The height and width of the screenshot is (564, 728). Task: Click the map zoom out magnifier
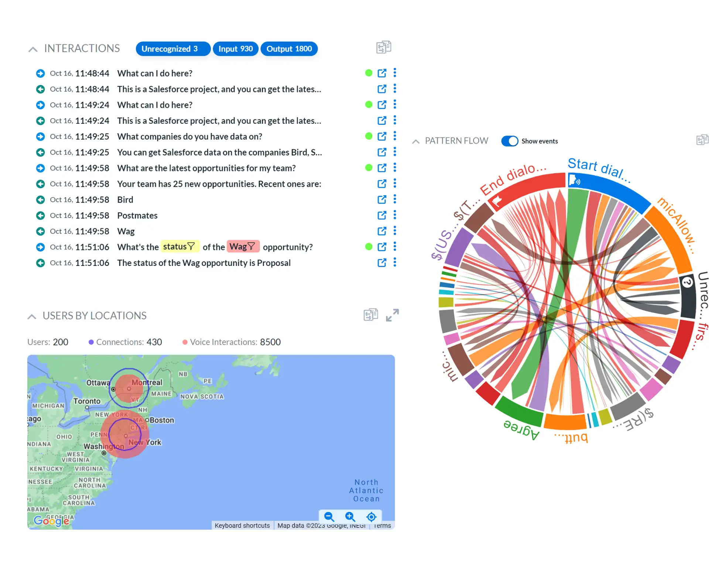pyautogui.click(x=329, y=516)
